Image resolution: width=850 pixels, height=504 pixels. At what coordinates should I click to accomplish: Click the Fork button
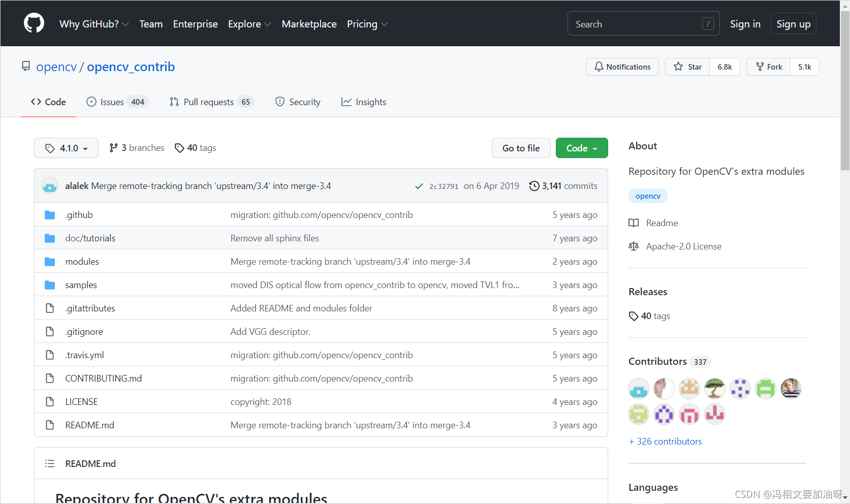(769, 67)
